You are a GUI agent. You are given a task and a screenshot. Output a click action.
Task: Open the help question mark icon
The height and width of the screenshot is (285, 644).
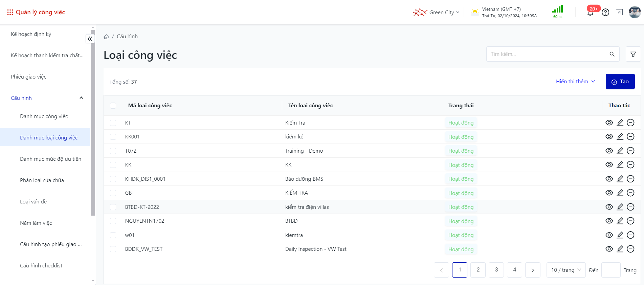605,13
